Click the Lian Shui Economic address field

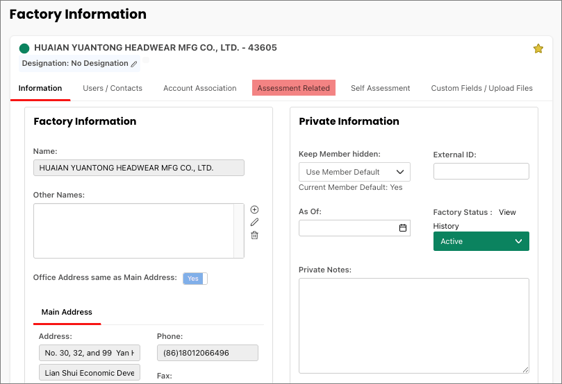90,373
